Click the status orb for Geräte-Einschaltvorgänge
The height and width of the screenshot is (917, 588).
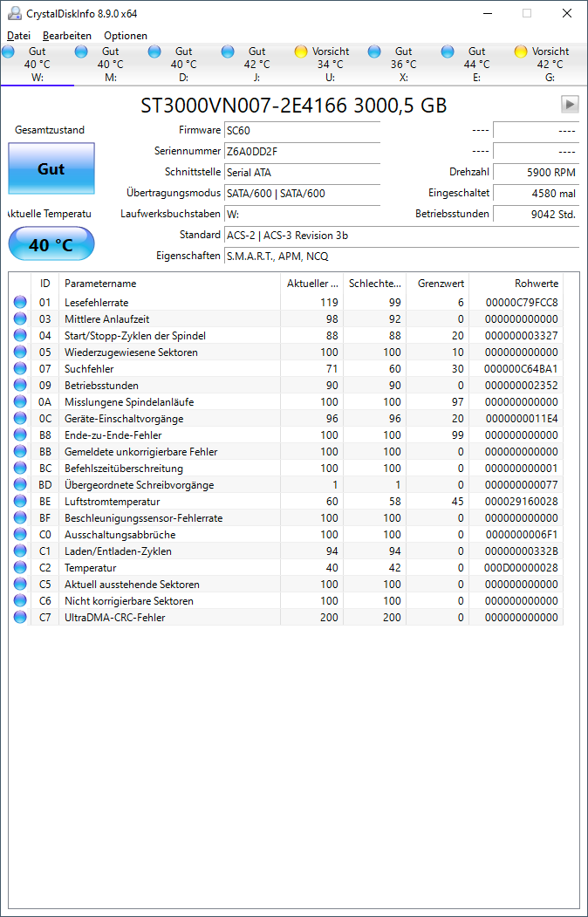pos(20,419)
